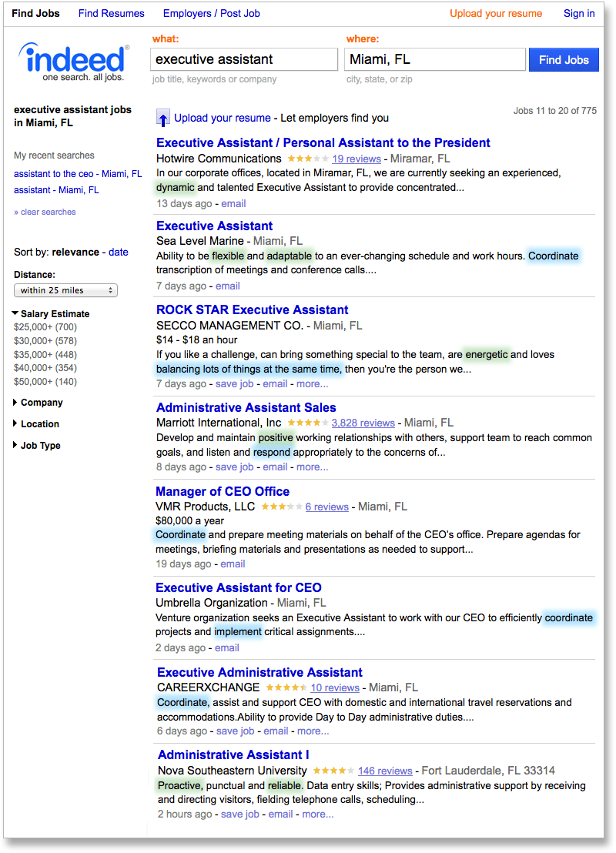Image resolution: width=616 pixels, height=853 pixels.
Task: Open Administrative Assistant Sales job
Action: [246, 408]
